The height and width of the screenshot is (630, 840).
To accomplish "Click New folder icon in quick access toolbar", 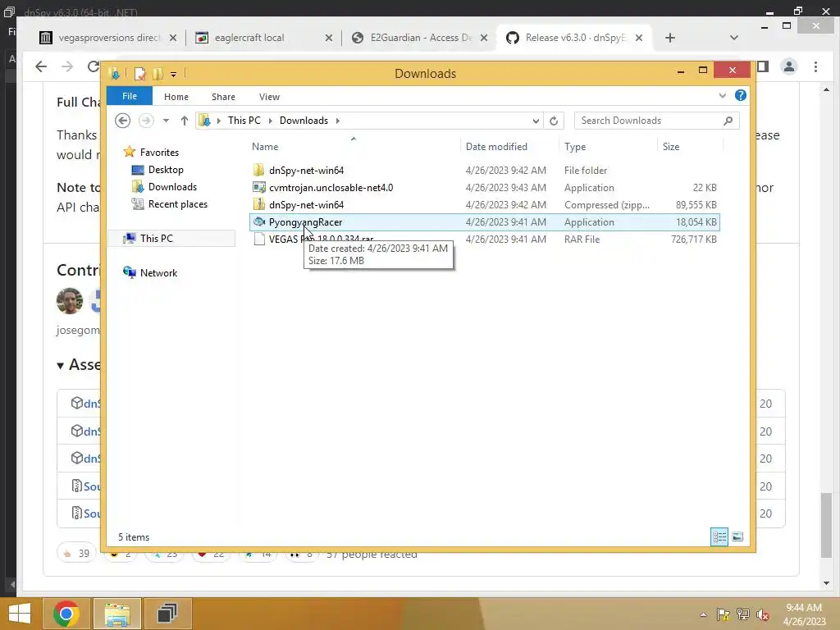I will (157, 74).
